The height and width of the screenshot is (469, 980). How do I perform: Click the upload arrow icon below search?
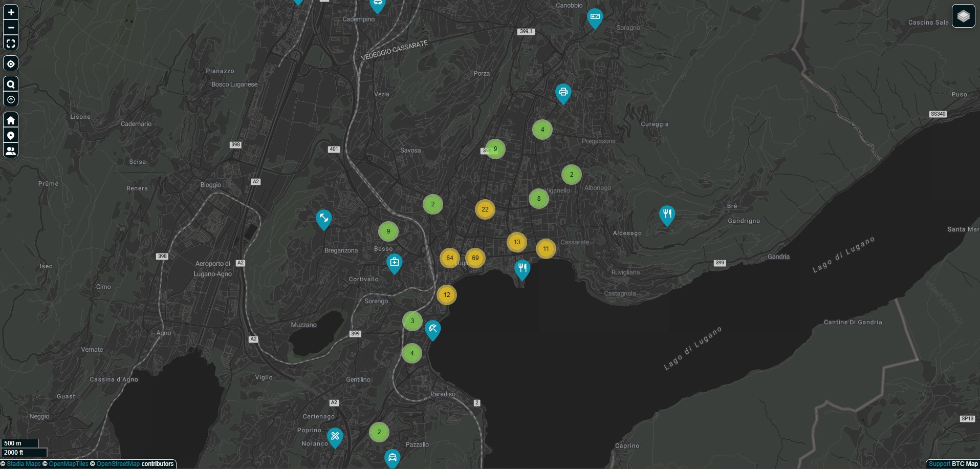click(11, 99)
